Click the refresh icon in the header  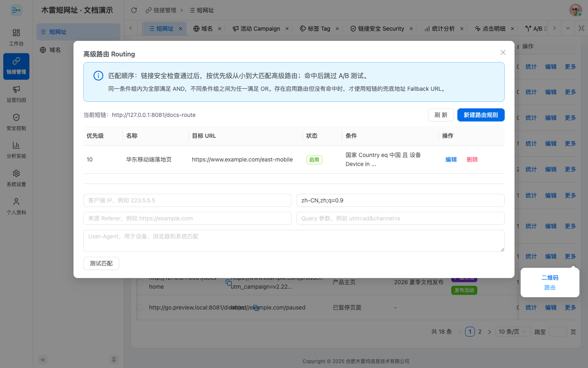[x=134, y=10]
